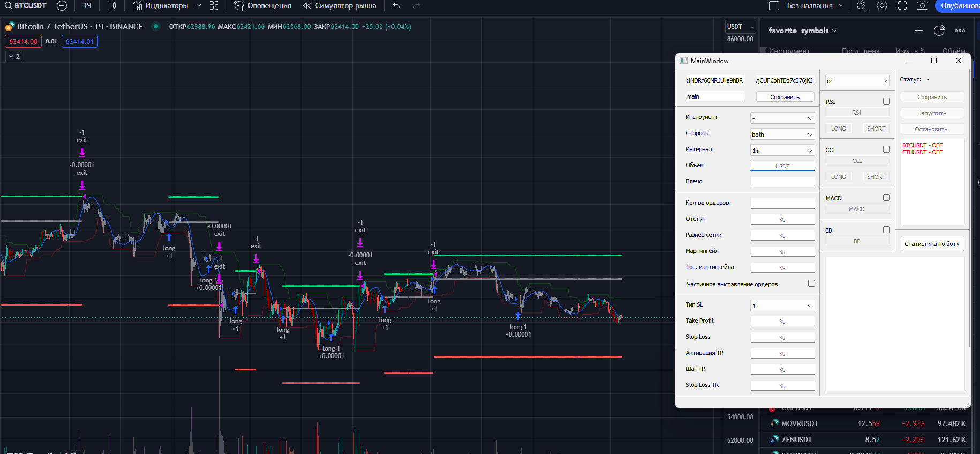Viewport: 980px width, 454px height.
Task: Click the Опубликовать publish button
Action: coord(958,5)
